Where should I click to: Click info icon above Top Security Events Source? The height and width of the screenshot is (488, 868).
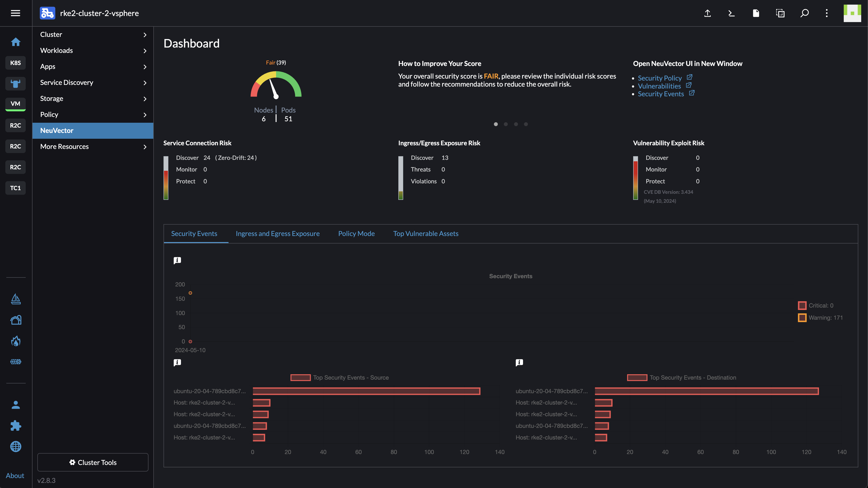[177, 362]
